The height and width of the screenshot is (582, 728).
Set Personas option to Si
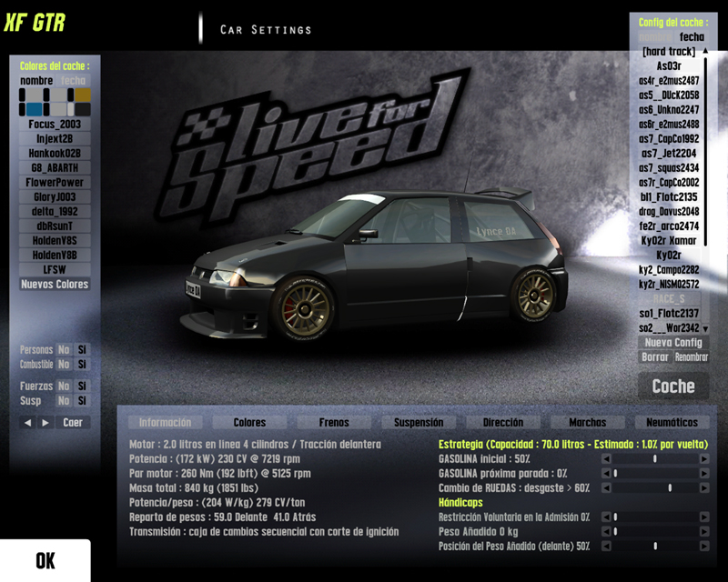pyautogui.click(x=82, y=349)
